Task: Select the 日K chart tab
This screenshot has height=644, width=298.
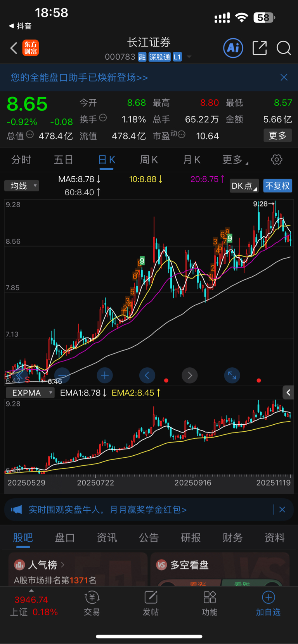Action: pyautogui.click(x=107, y=160)
